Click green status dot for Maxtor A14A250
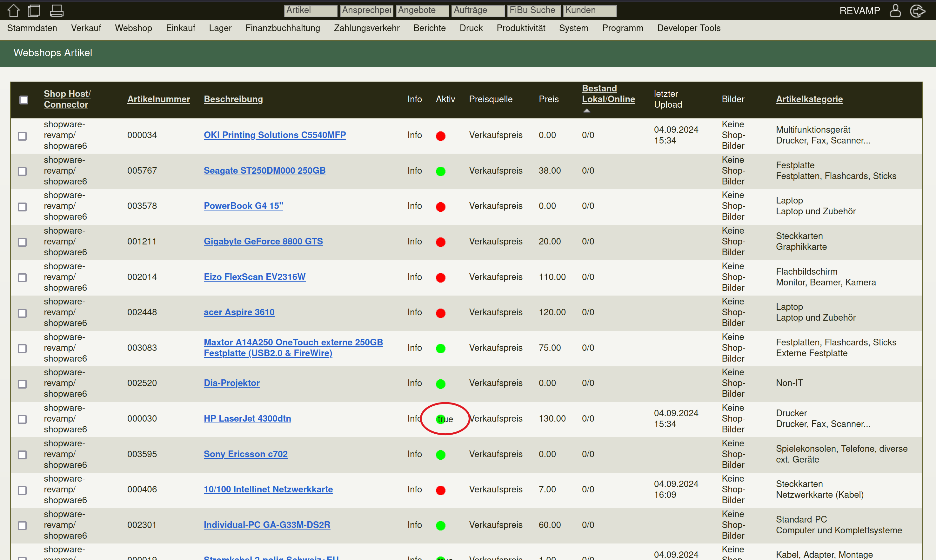936x560 pixels. point(440,348)
